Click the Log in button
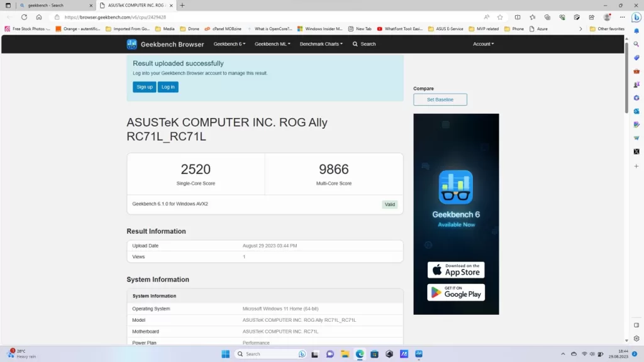Viewport: 644px width, 362px height. point(168,87)
